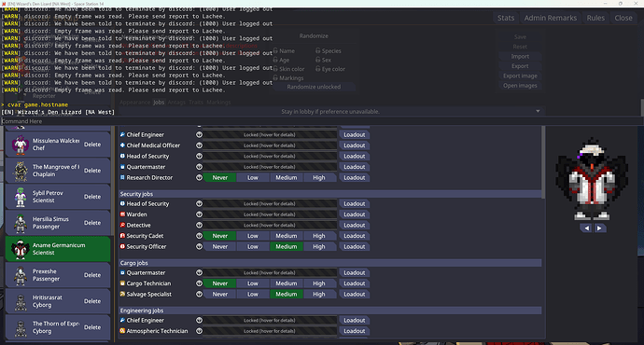Click the round info icon beside Salvage Specialist

(x=199, y=294)
